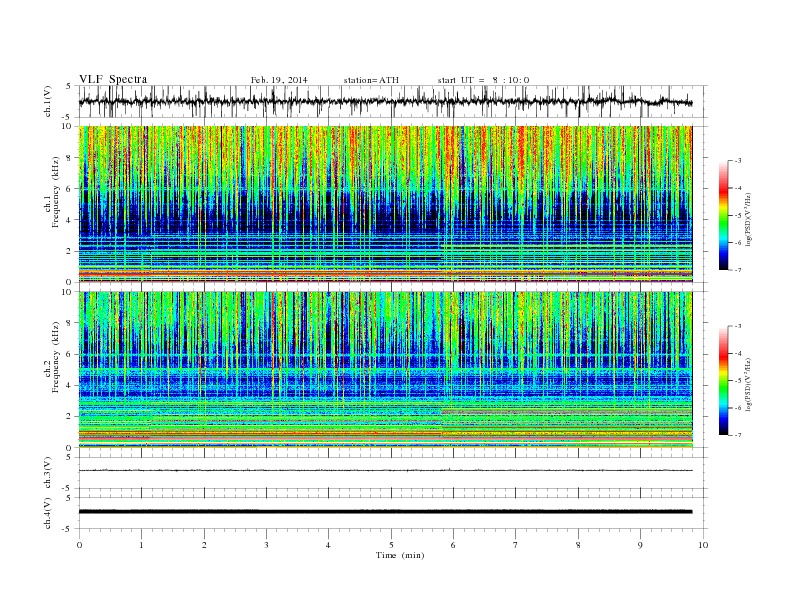Select the thick ch.4 voltage trace
The width and height of the screenshot is (792, 612).
point(385,512)
